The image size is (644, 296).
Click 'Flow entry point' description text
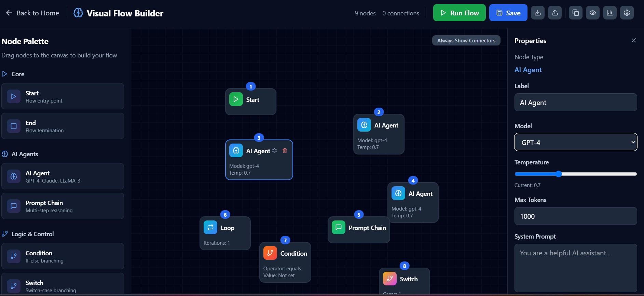pos(44,101)
